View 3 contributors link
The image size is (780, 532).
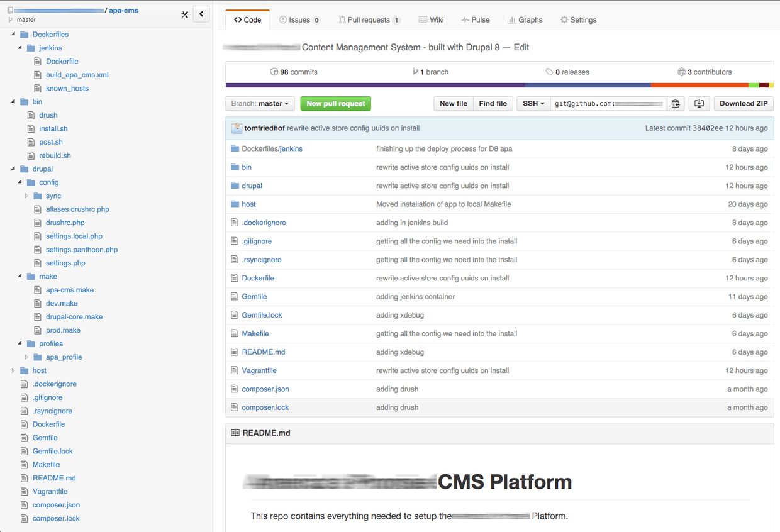coord(705,72)
